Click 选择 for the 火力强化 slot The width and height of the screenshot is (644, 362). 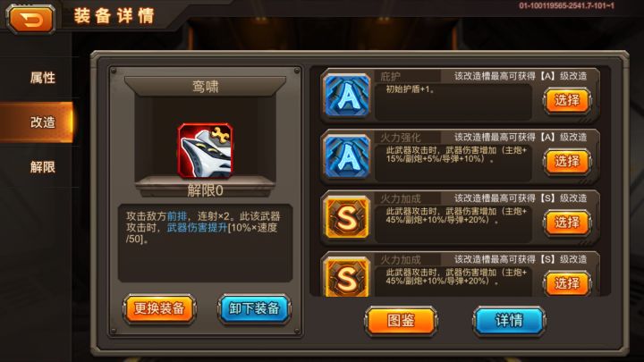coord(567,161)
